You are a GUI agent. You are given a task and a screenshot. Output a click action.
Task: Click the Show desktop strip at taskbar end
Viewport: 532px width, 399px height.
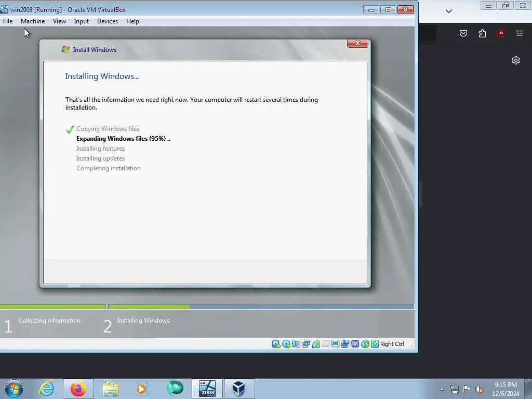coord(528,389)
